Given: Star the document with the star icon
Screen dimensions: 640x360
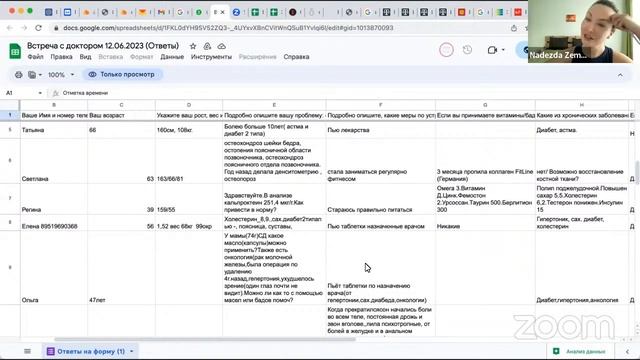Looking at the screenshot, I should (193, 46).
